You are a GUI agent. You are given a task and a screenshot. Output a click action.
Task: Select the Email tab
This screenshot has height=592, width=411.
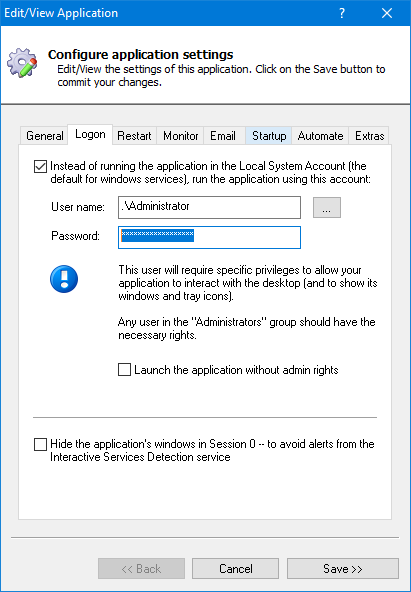coord(223,136)
